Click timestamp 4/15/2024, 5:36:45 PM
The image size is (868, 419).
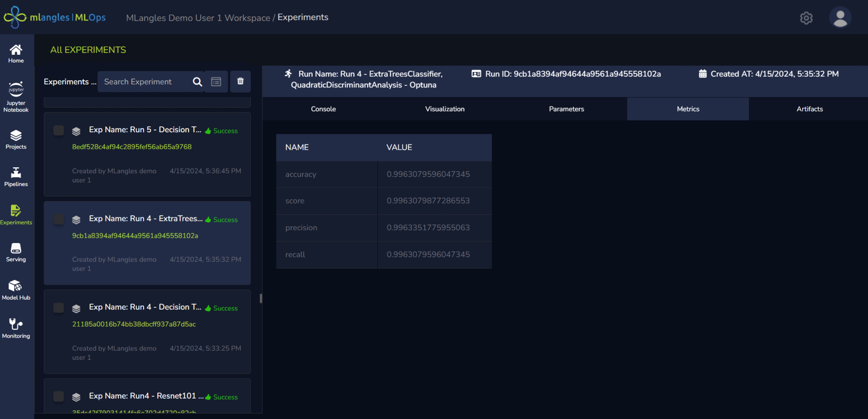pos(206,171)
